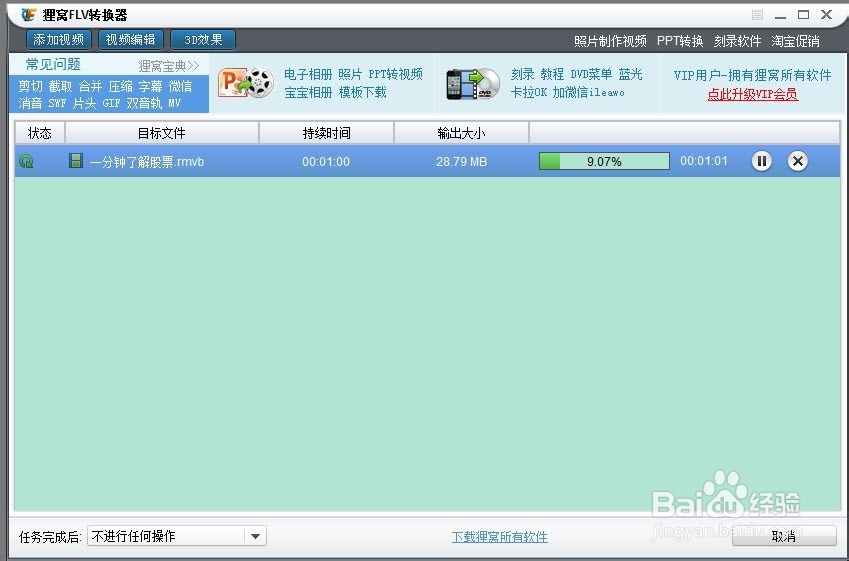Click VIP用户-拥有狸窝所有软件 text

pyautogui.click(x=753, y=75)
